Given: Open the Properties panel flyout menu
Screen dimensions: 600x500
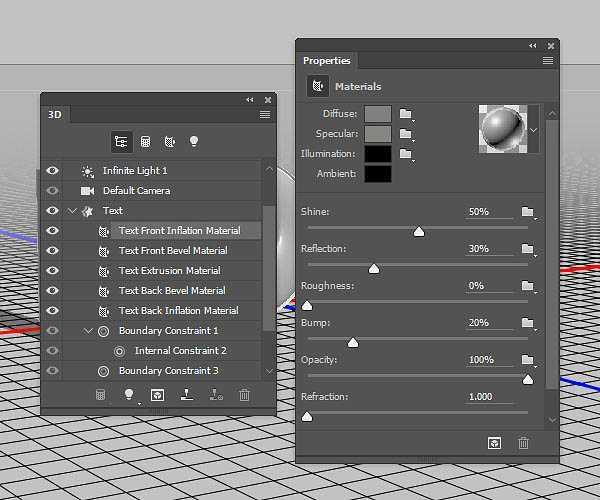Looking at the screenshot, I should (x=548, y=60).
